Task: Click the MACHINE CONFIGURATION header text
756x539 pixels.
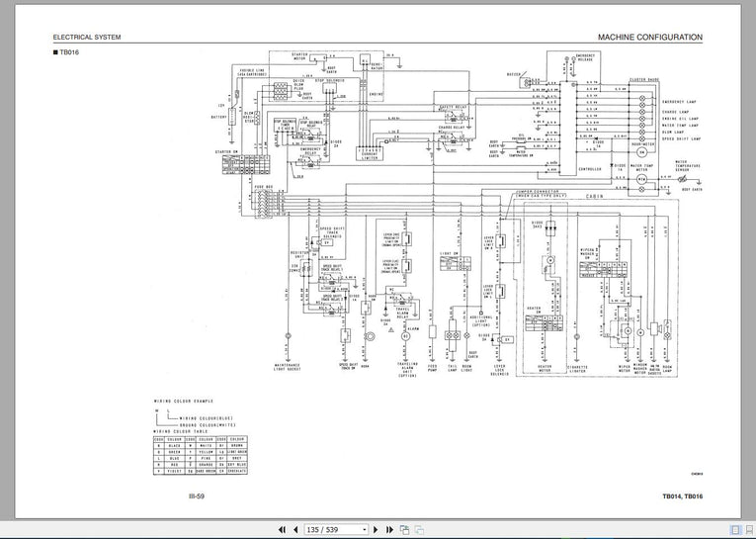Action: pyautogui.click(x=650, y=38)
